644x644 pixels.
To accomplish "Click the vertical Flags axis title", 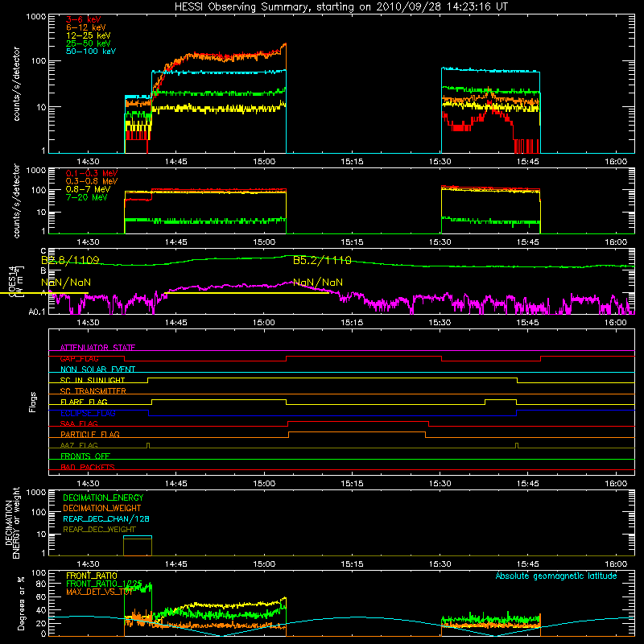I will click(33, 402).
